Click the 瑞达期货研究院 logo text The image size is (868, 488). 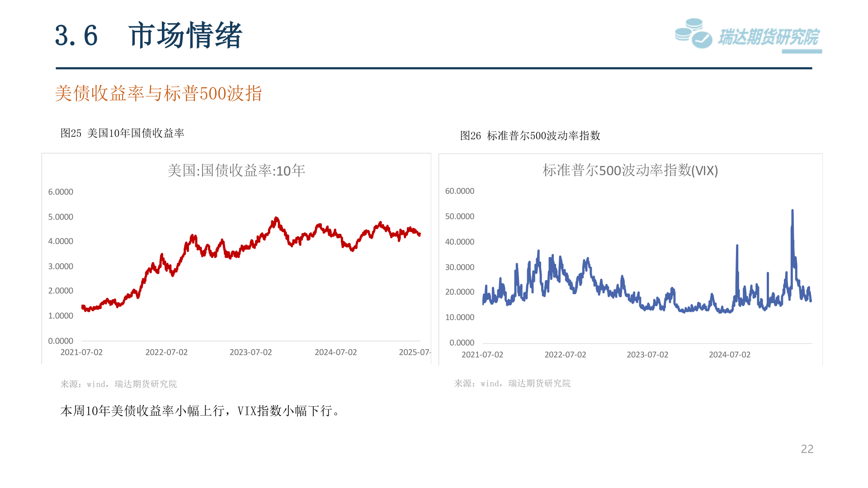[x=769, y=37]
